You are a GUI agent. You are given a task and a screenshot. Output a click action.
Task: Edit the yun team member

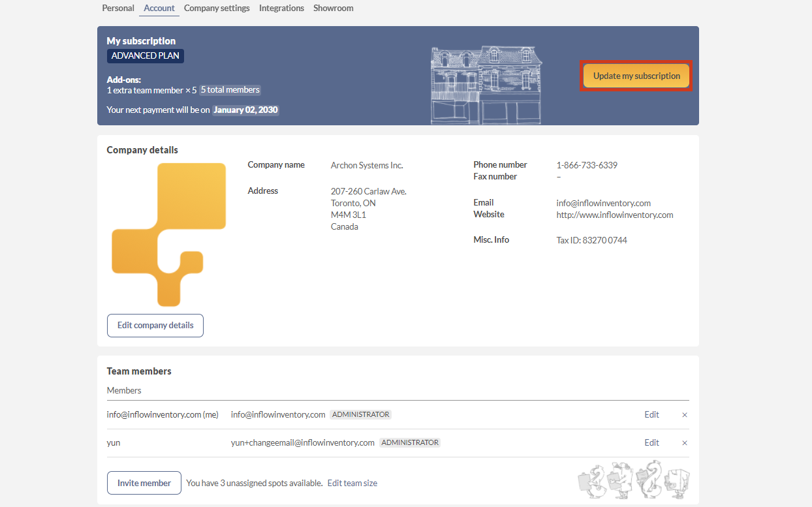[x=651, y=442]
